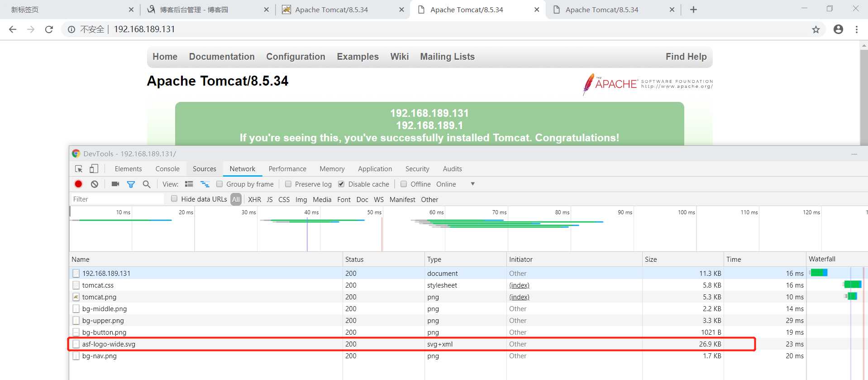Open the Application panel
Viewport: 868px width, 380px height.
[375, 169]
